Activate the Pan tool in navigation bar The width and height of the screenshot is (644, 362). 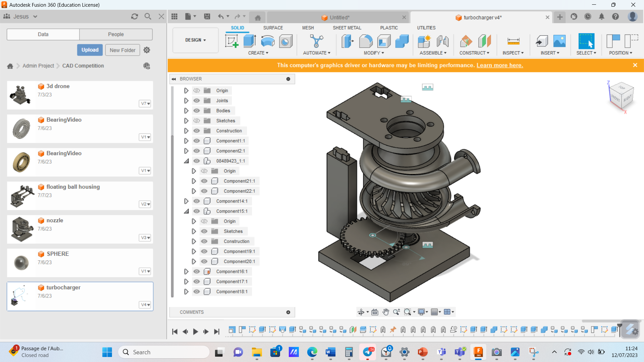(x=386, y=312)
